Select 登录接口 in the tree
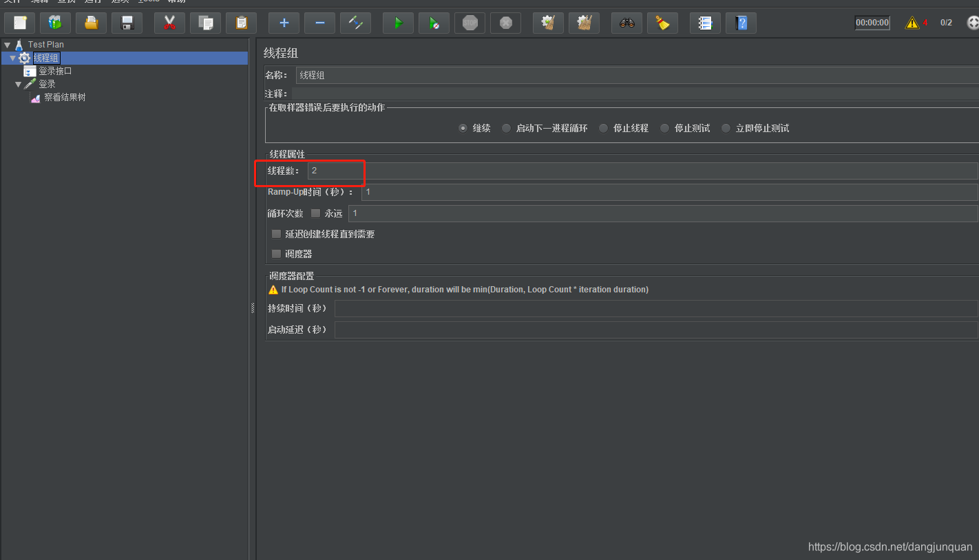 pyautogui.click(x=55, y=71)
